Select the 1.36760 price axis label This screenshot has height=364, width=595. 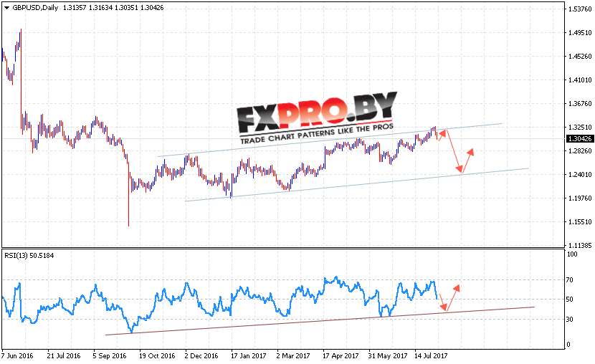click(x=580, y=103)
